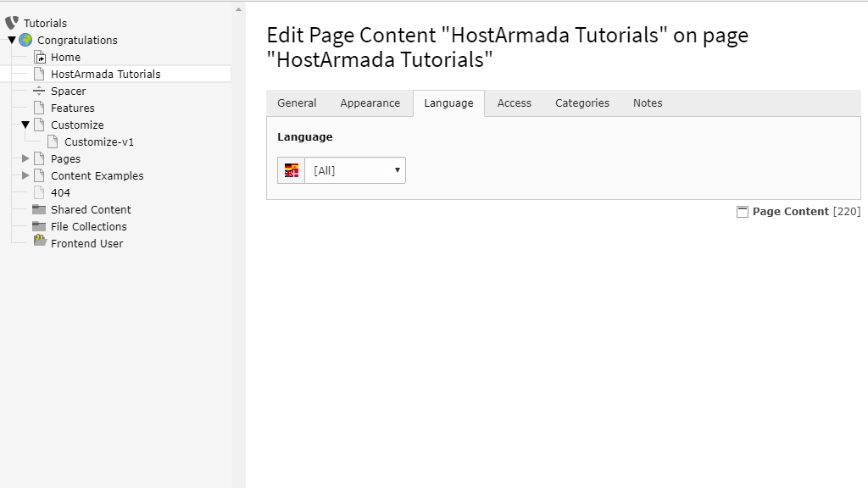Collapse the Customize subtree
Image resolution: width=868 pixels, height=488 pixels.
point(25,125)
